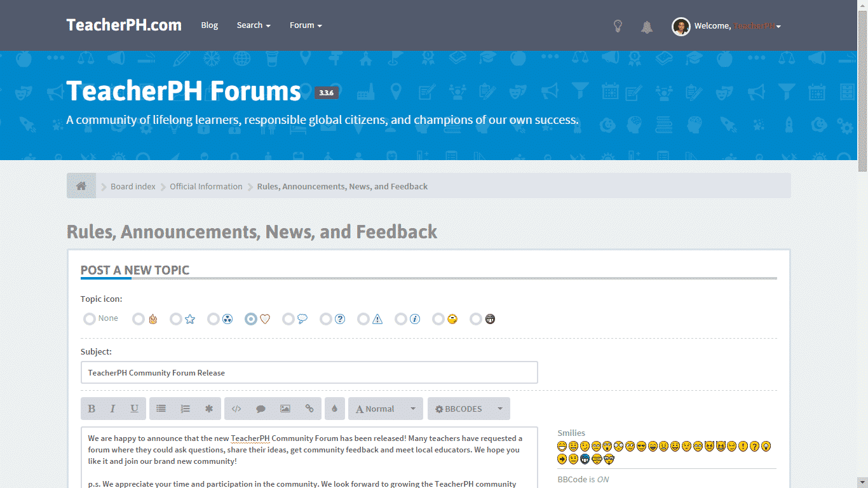Viewport: 868px width, 488px height.
Task: Insert the question mark smiley
Action: tap(754, 447)
